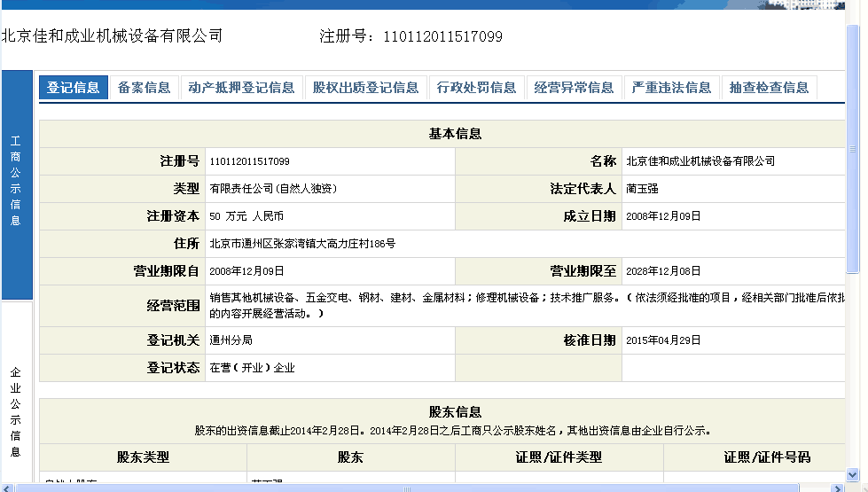This screenshot has height=492, width=868.
Task: Click the address 北京市通州区张家湾镇大高力庄村186号
Action: tap(302, 243)
